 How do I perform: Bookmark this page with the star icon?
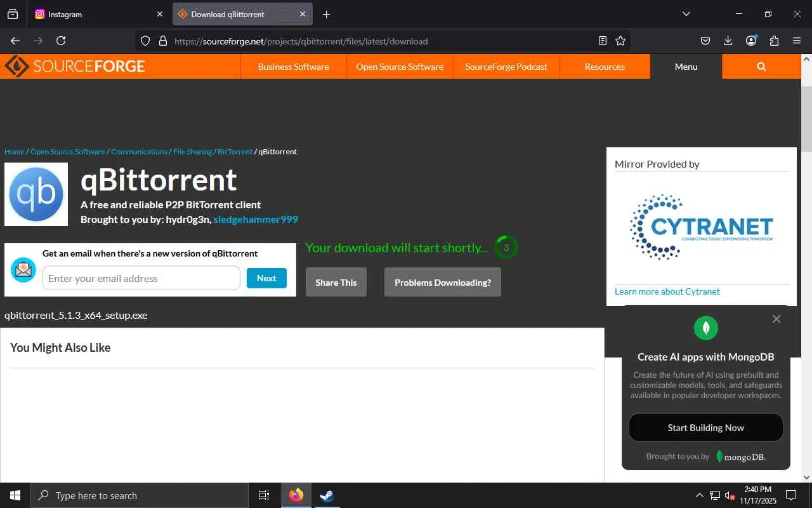pos(620,41)
